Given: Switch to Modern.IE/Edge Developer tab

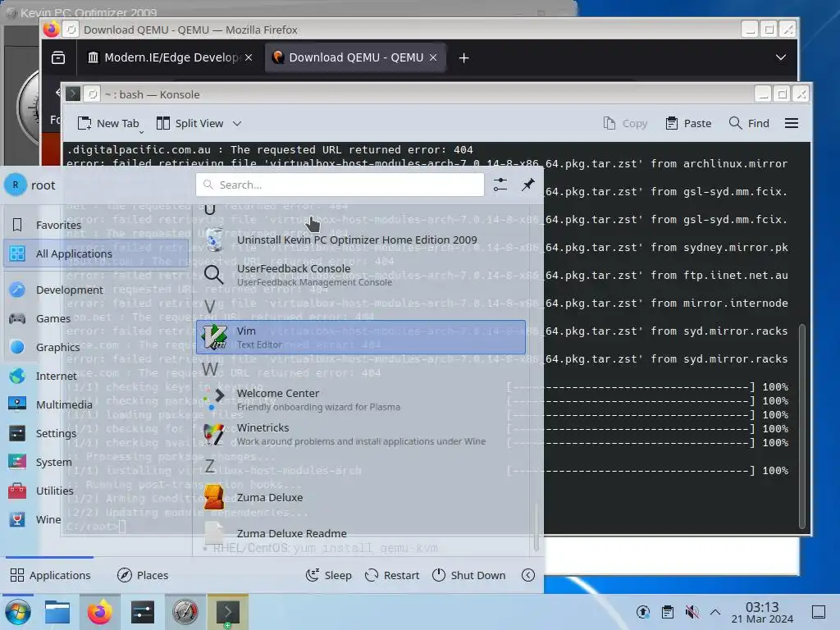Looking at the screenshot, I should (163, 57).
